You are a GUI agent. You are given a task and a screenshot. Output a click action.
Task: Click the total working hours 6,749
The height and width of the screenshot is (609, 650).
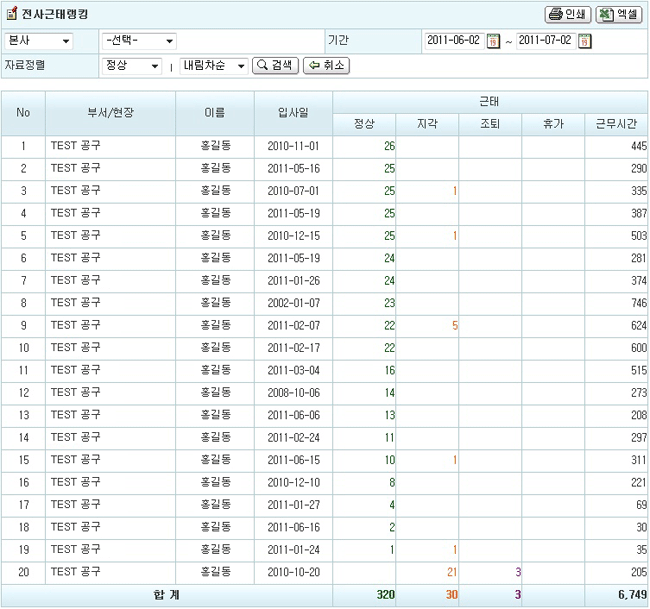pyautogui.click(x=633, y=595)
